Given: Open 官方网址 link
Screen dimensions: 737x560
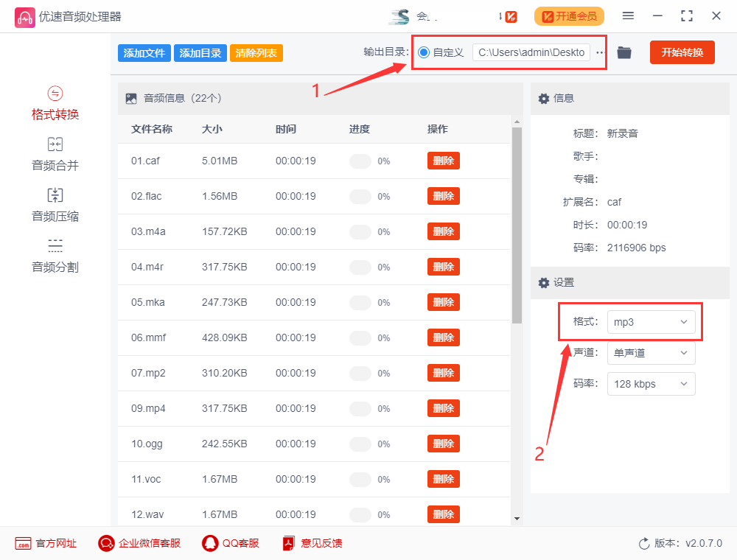Looking at the screenshot, I should [x=46, y=544].
